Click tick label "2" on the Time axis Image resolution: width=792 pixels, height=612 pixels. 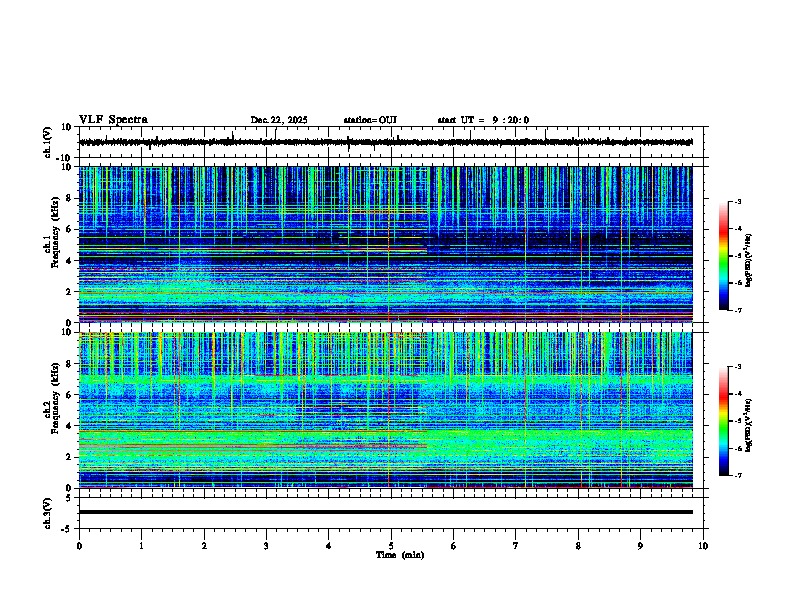(x=204, y=546)
